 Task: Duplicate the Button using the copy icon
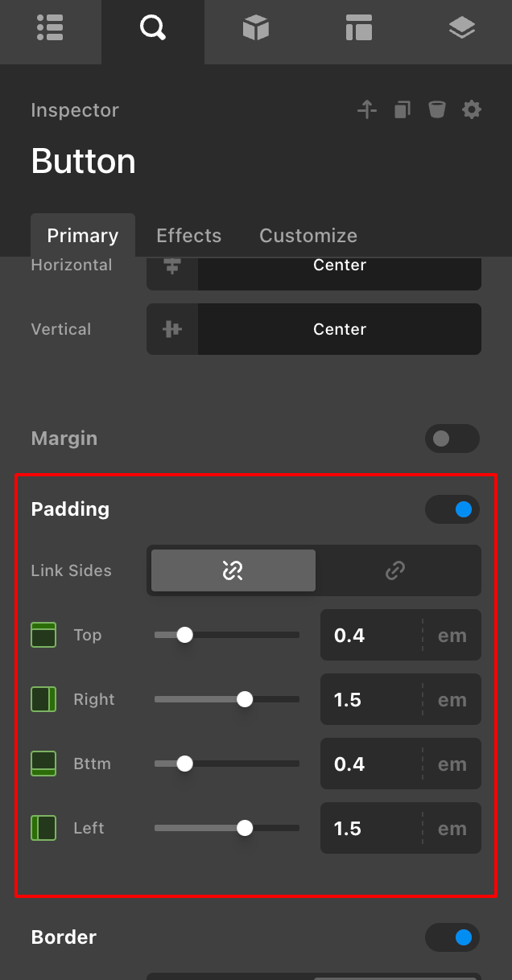402,109
